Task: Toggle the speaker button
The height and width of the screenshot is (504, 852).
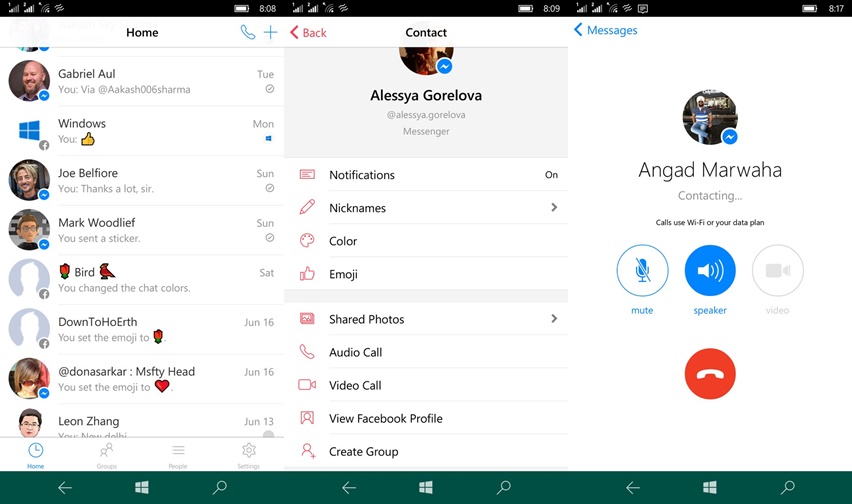Action: [x=710, y=270]
